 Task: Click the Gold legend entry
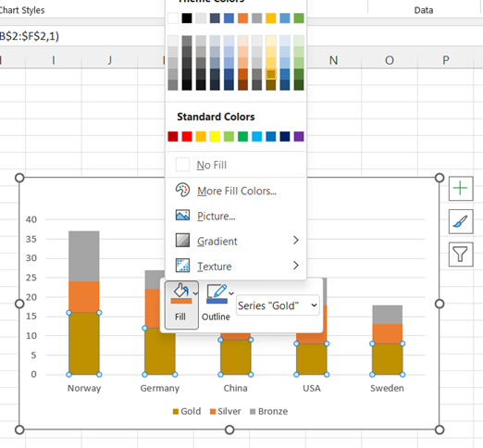(187, 411)
